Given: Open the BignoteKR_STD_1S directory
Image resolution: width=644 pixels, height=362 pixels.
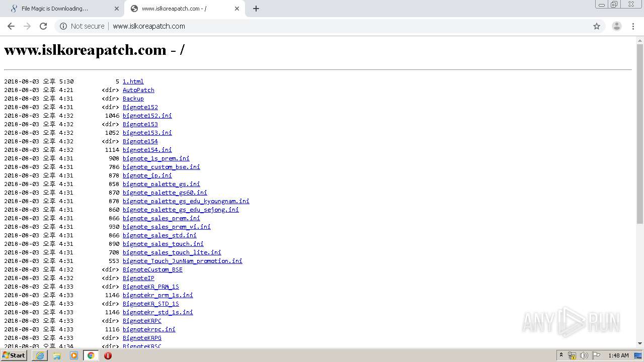Looking at the screenshot, I should [x=151, y=304].
